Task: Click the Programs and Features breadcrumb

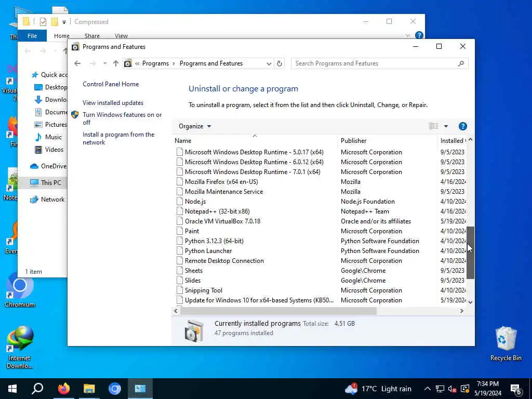Action: [211, 63]
